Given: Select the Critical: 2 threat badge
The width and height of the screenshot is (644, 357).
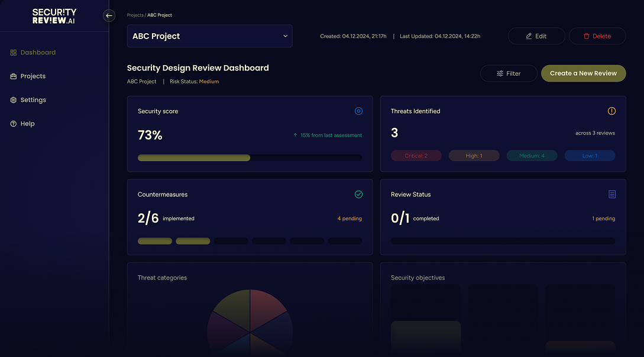Looking at the screenshot, I should tap(416, 156).
